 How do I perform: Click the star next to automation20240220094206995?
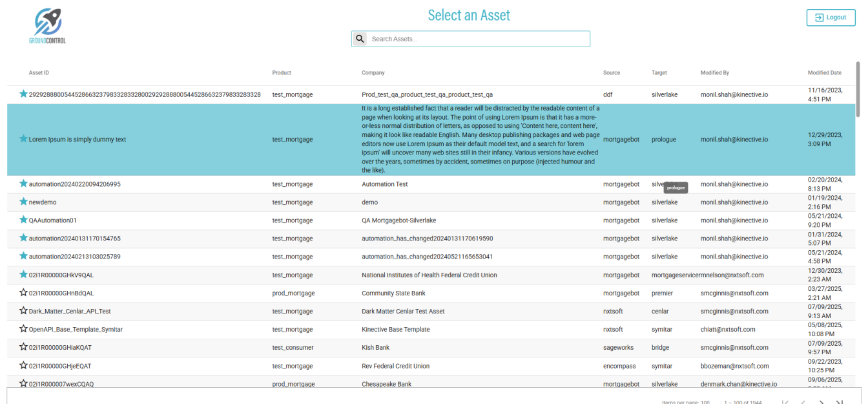[x=24, y=184]
